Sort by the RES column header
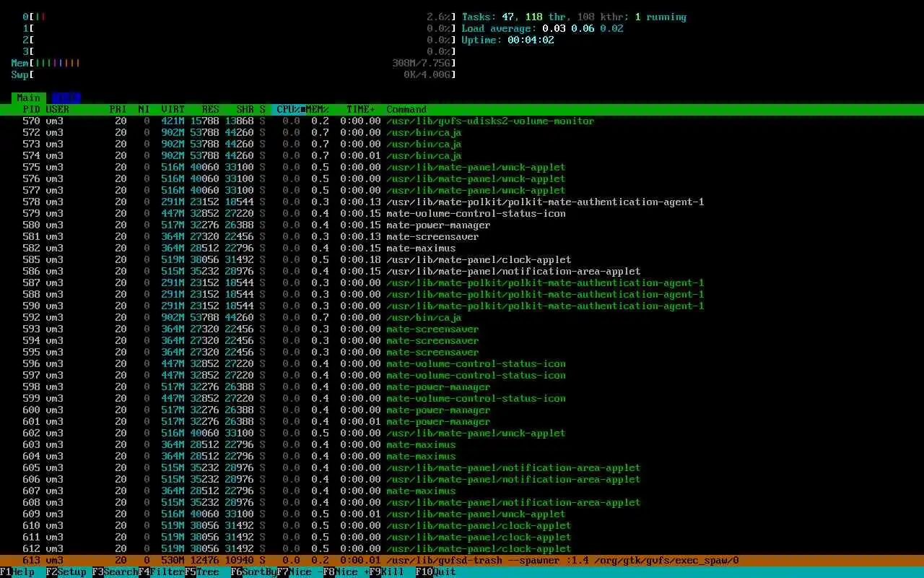The height and width of the screenshot is (578, 924). [x=211, y=110]
